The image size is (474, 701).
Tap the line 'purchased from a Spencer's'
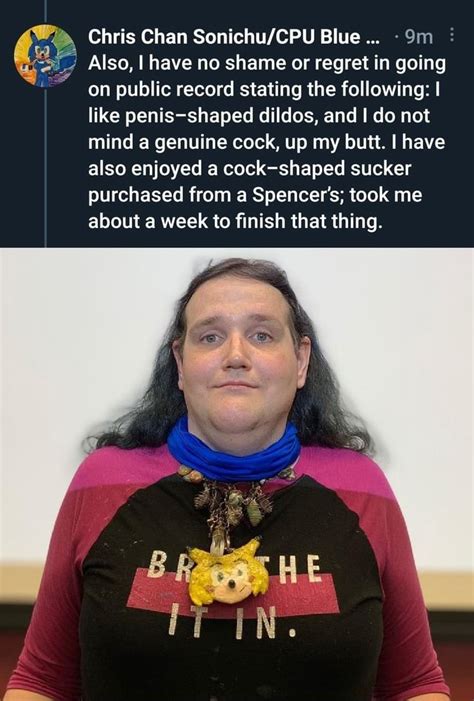pyautogui.click(x=255, y=195)
